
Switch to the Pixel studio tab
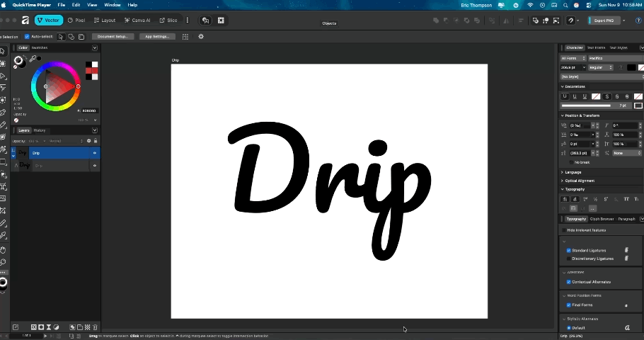click(76, 20)
